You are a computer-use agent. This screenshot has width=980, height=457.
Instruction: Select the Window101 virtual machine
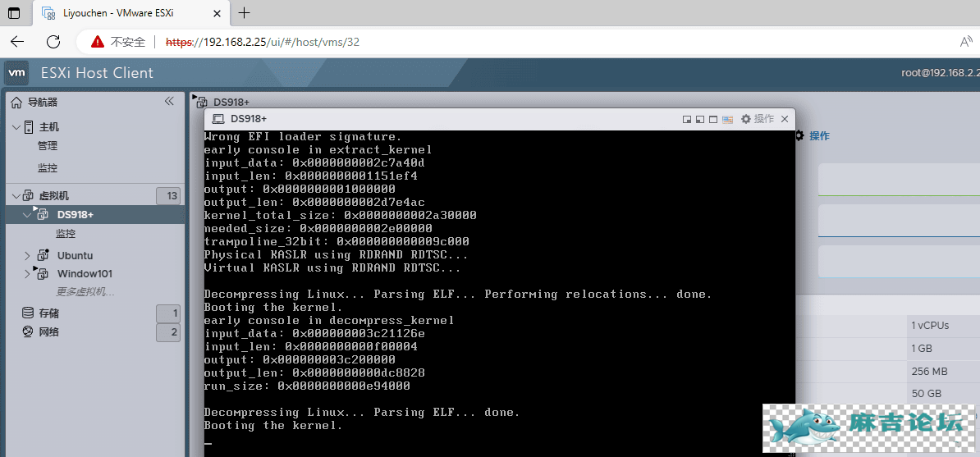85,274
